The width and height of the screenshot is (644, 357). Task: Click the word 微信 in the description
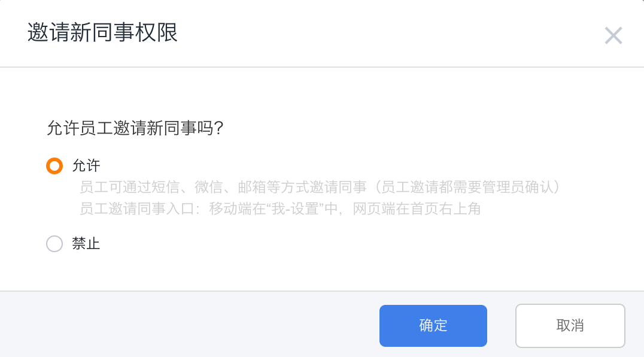[209, 187]
